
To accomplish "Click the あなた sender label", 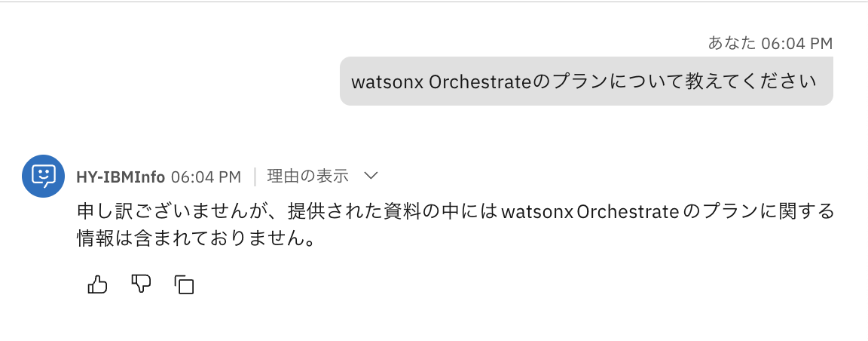I will tap(732, 43).
